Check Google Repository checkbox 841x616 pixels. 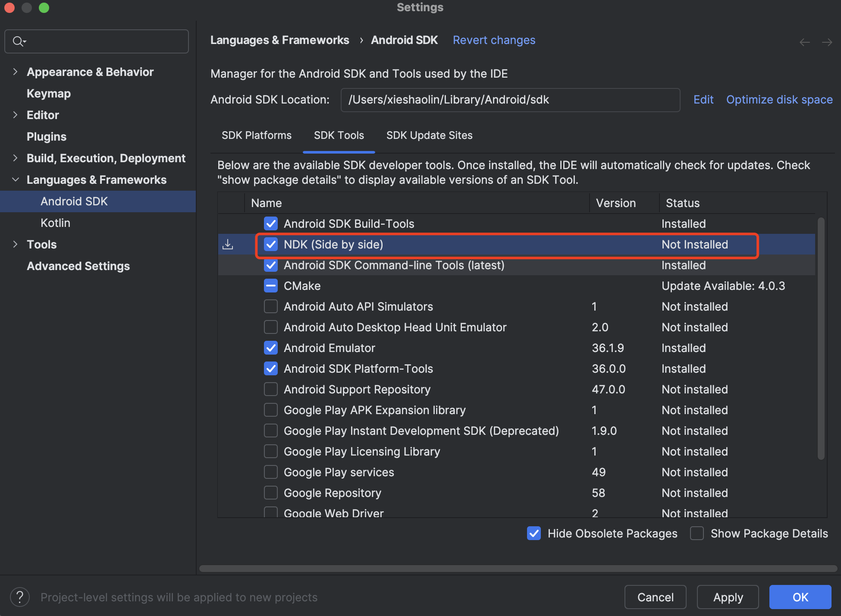(x=271, y=493)
